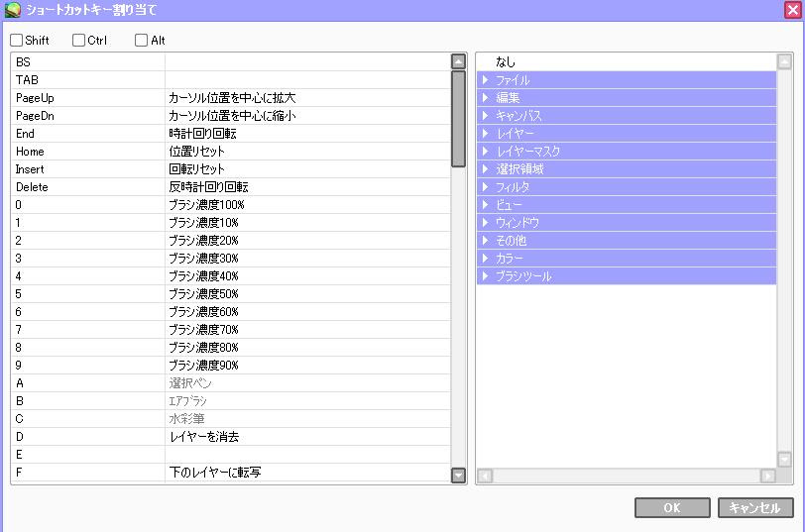This screenshot has width=805, height=532.
Task: Expand the レイヤー category arrow
Action: 485,134
